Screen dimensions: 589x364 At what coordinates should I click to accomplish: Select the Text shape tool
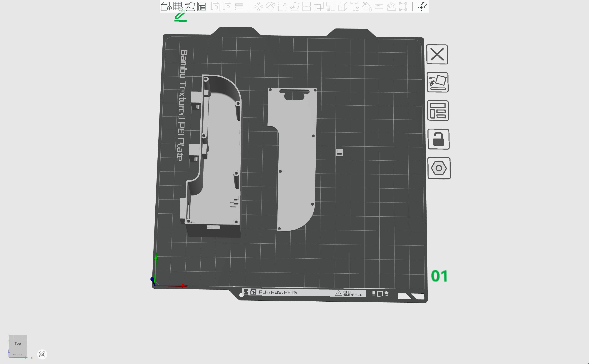[x=355, y=6]
